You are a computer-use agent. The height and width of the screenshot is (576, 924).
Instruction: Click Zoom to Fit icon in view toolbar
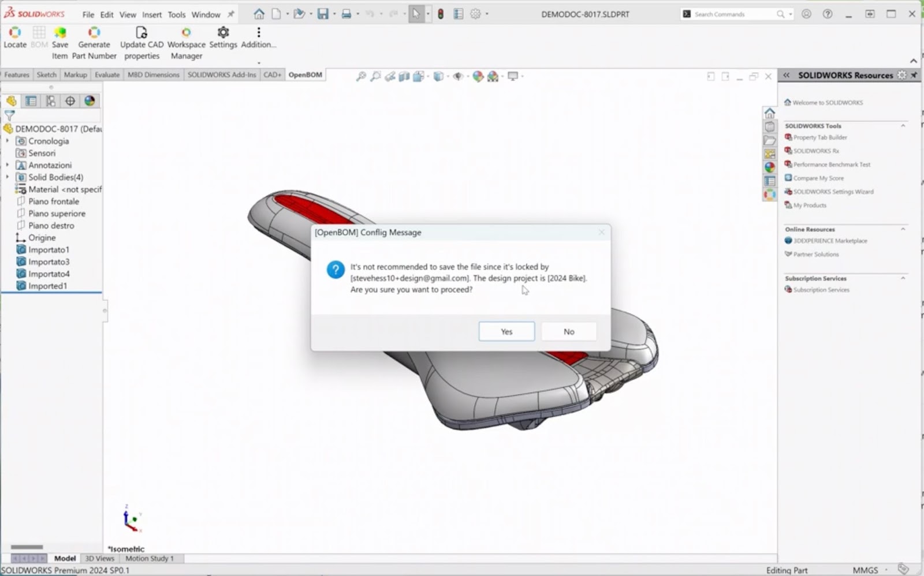[361, 76]
